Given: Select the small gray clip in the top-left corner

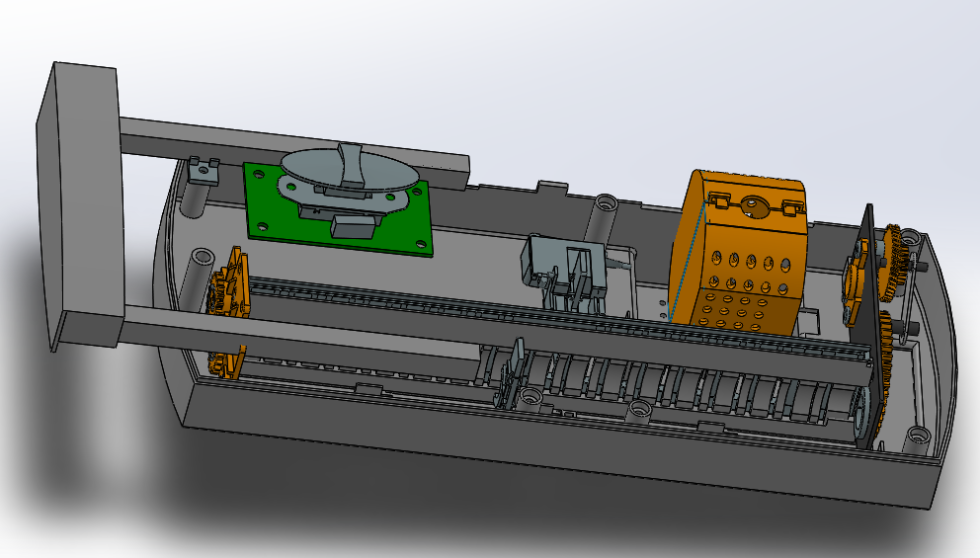Looking at the screenshot, I should tap(204, 171).
